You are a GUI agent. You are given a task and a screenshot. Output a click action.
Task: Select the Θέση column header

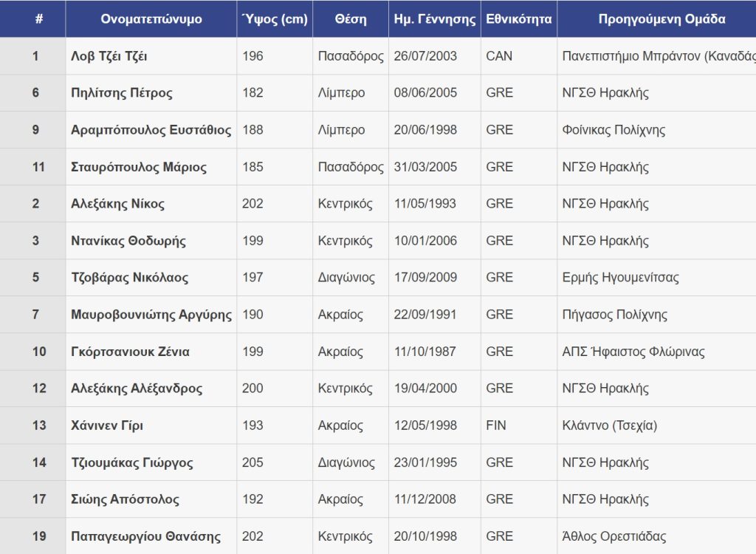click(351, 19)
